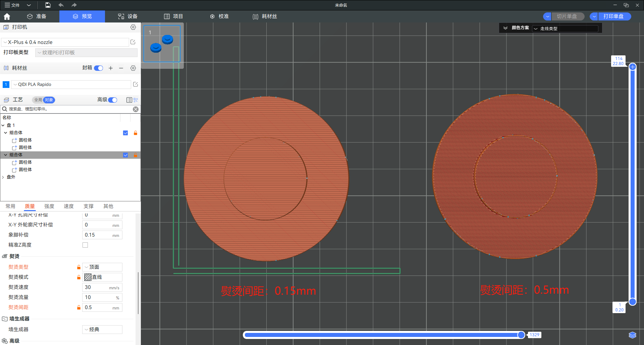644x345 pixels.
Task: Click the home icon
Action: [x=7, y=16]
